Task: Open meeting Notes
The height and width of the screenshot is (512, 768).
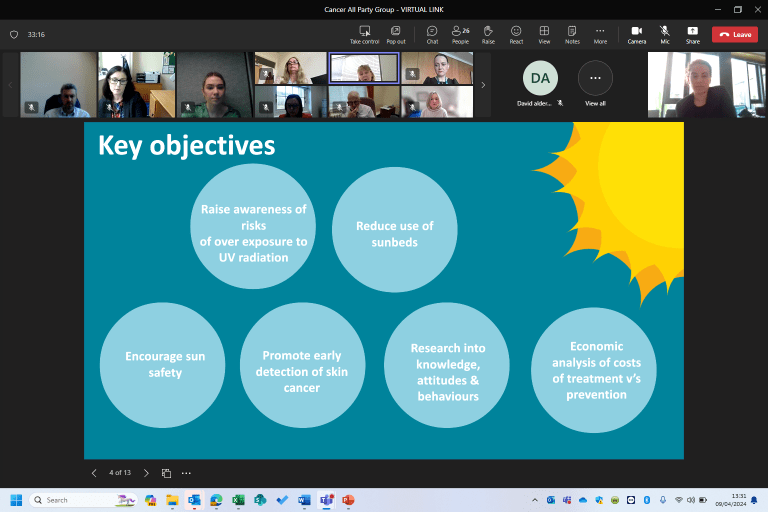Action: tap(572, 35)
